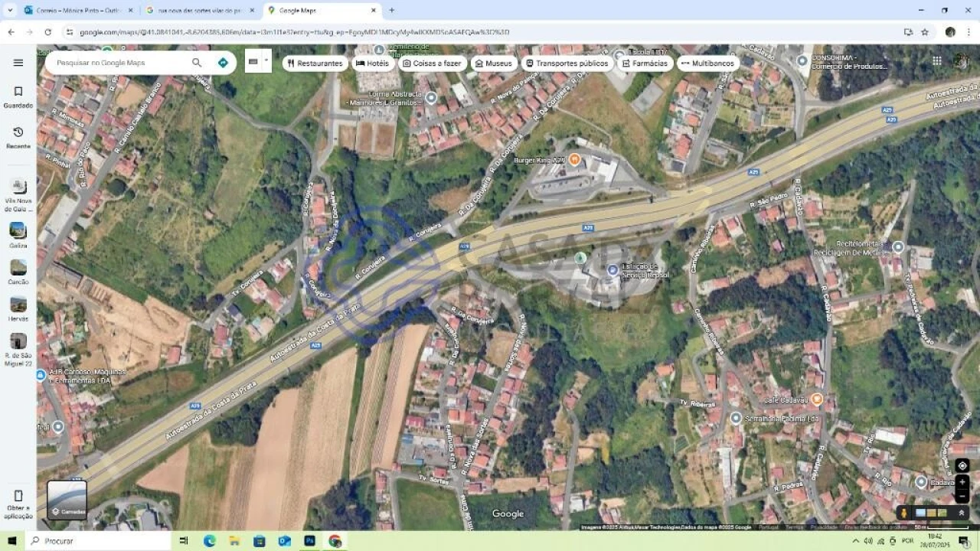
Task: Click the Pesquisar no Google Maps field
Action: 119,63
